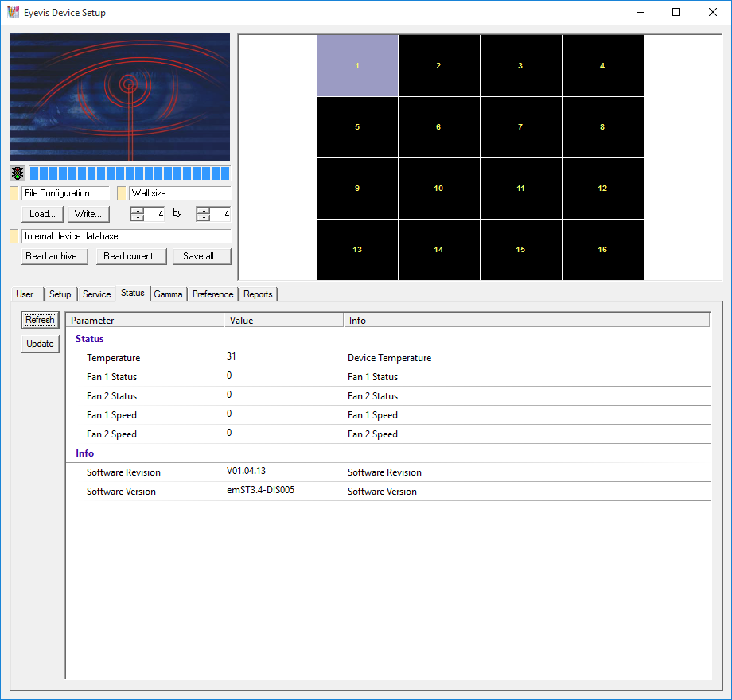Select wall display tile 2
The height and width of the screenshot is (700, 732).
tap(439, 66)
